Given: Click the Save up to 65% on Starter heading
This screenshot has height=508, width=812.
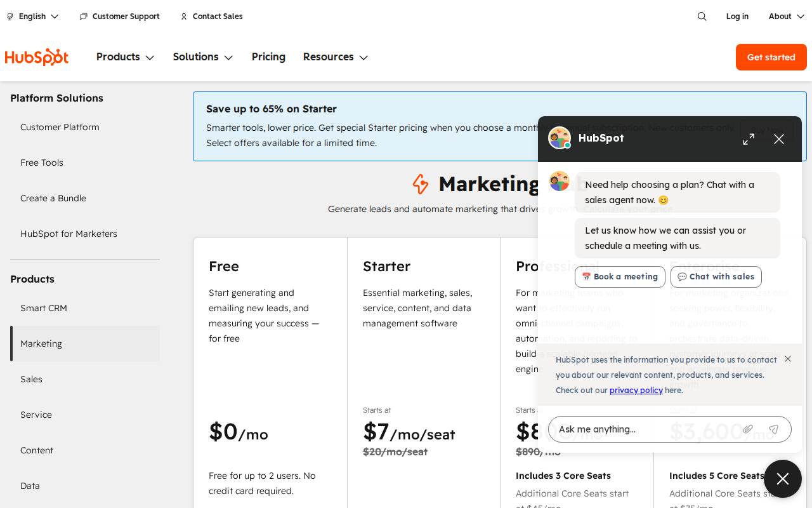Looking at the screenshot, I should coord(272,109).
